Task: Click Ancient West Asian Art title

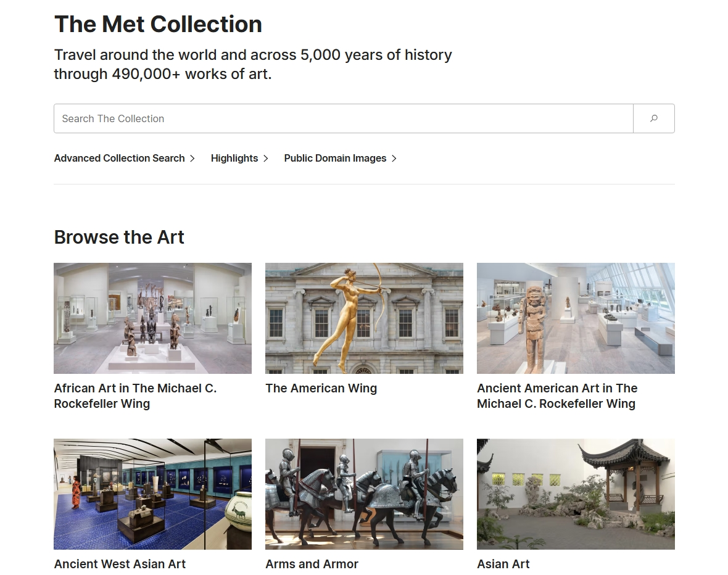Action: [120, 564]
